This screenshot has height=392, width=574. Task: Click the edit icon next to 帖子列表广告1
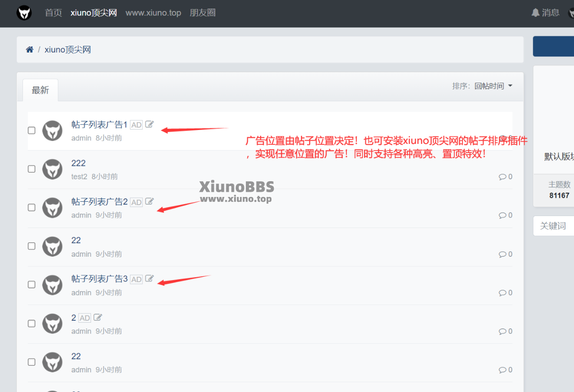(x=150, y=124)
